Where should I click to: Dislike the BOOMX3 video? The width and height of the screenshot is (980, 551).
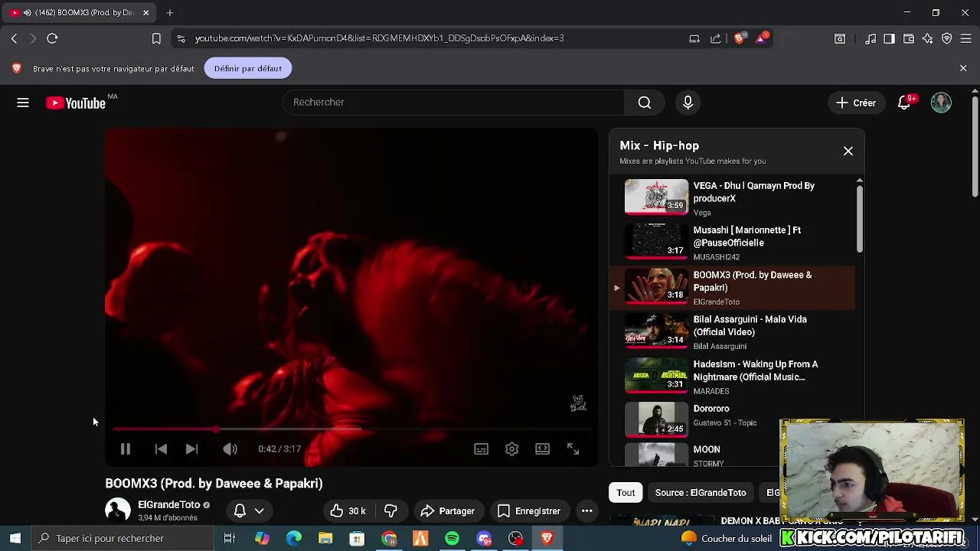390,510
